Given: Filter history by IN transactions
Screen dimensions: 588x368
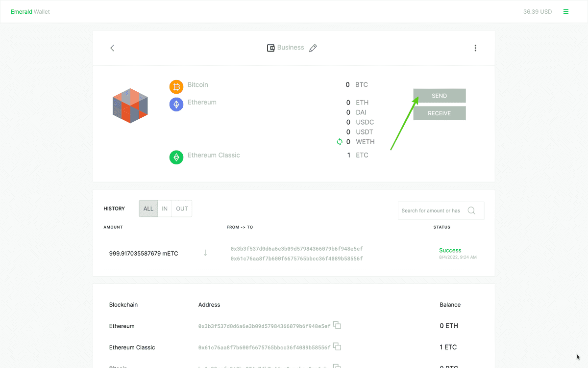Looking at the screenshot, I should pyautogui.click(x=165, y=209).
